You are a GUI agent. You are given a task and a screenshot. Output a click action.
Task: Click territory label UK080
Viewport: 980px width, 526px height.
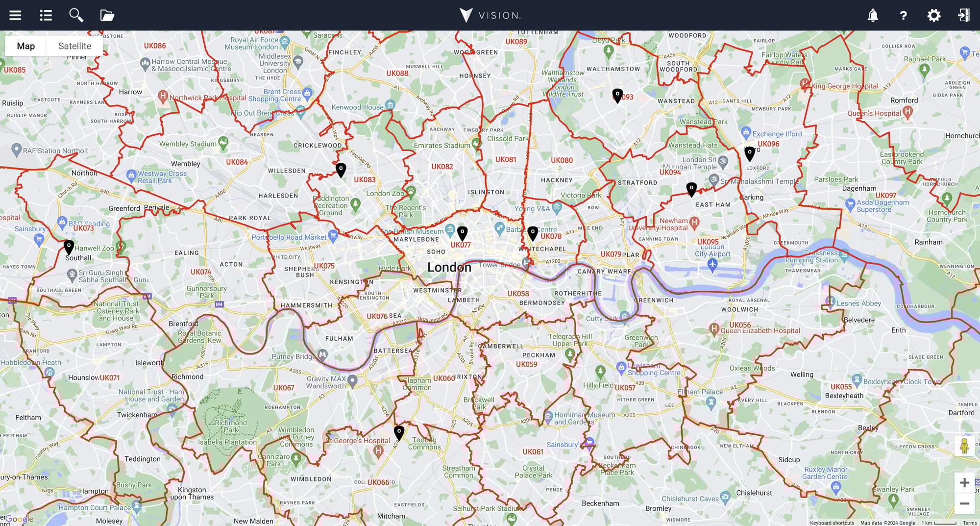point(562,160)
